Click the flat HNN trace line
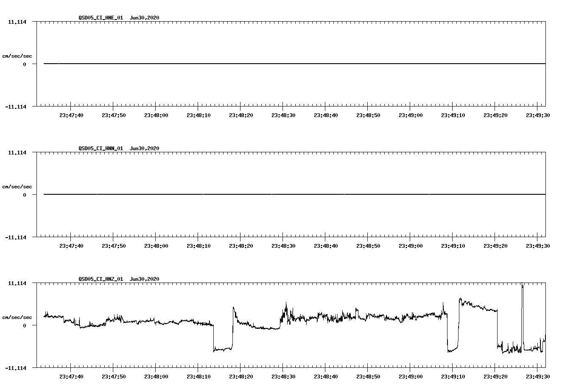Screen dimensions: 576x392 click(x=294, y=194)
